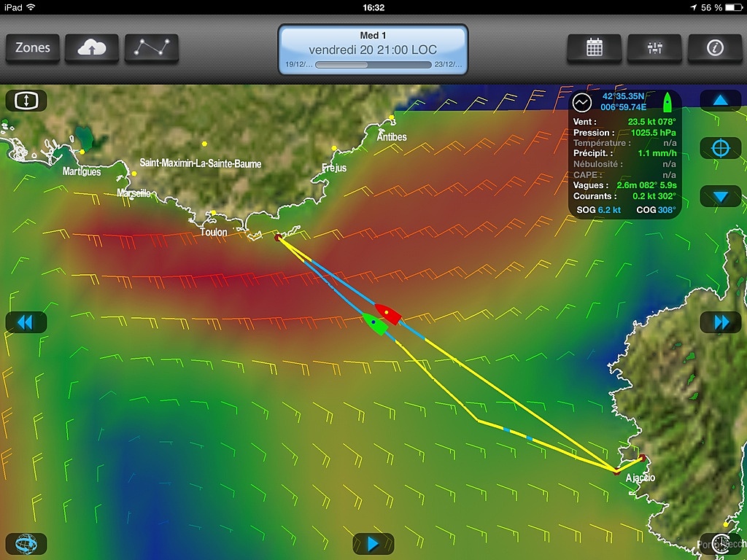This screenshot has height=560, width=747.
Task: Tap the 'Marseille' map label
Action: (134, 192)
